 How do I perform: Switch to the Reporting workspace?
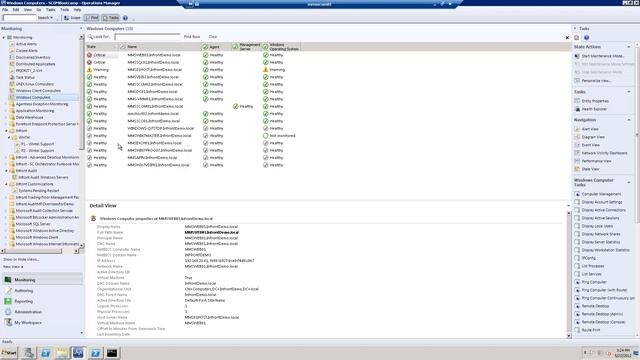click(42, 301)
